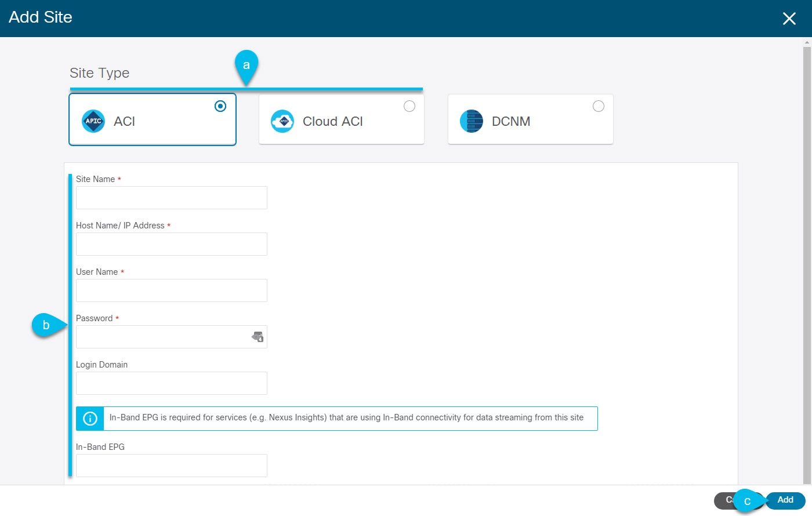
Task: Click the Site Type heading
Action: 99,73
